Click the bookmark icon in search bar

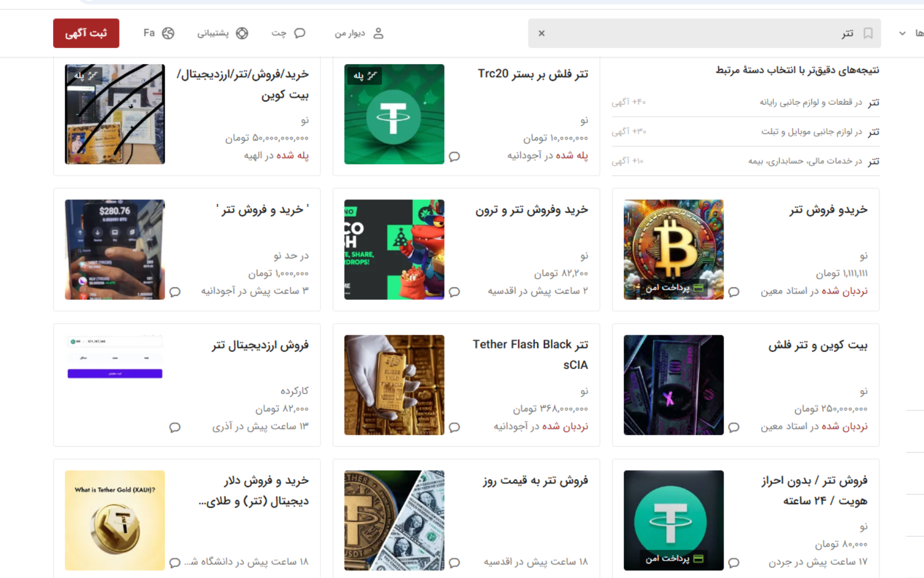(867, 34)
